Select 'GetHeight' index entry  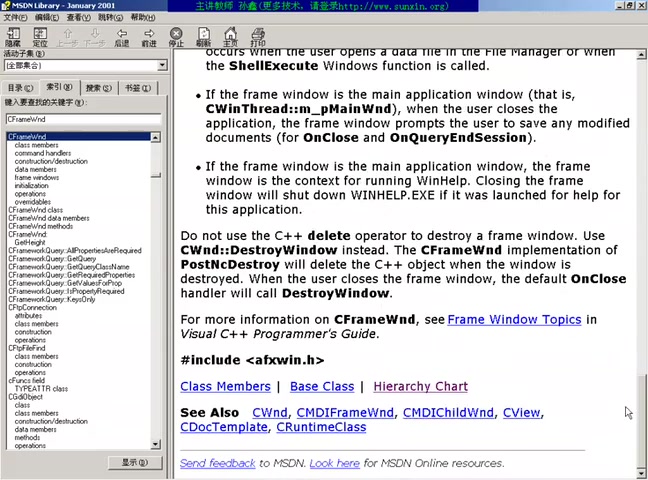click(x=30, y=242)
